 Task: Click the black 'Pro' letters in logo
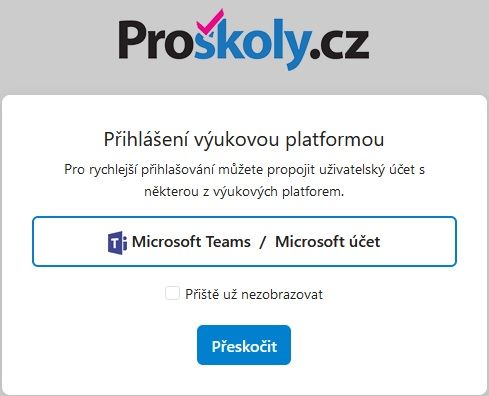(156, 40)
